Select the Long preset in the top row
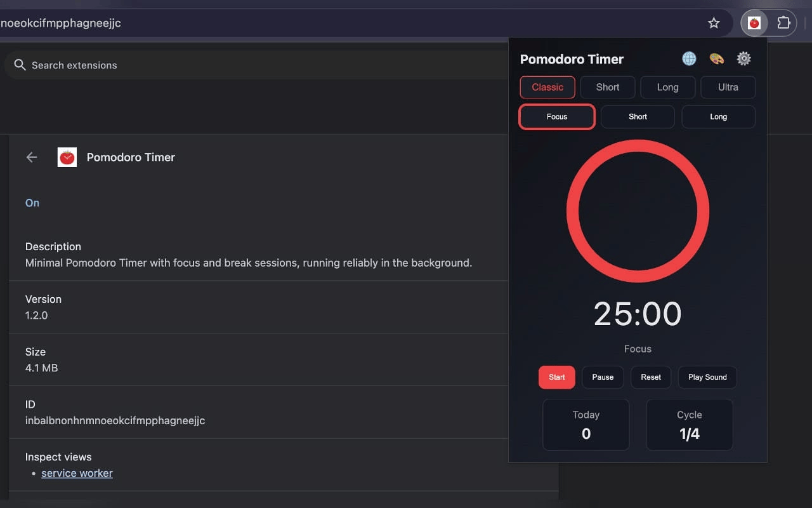This screenshot has width=812, height=508. [x=668, y=87]
